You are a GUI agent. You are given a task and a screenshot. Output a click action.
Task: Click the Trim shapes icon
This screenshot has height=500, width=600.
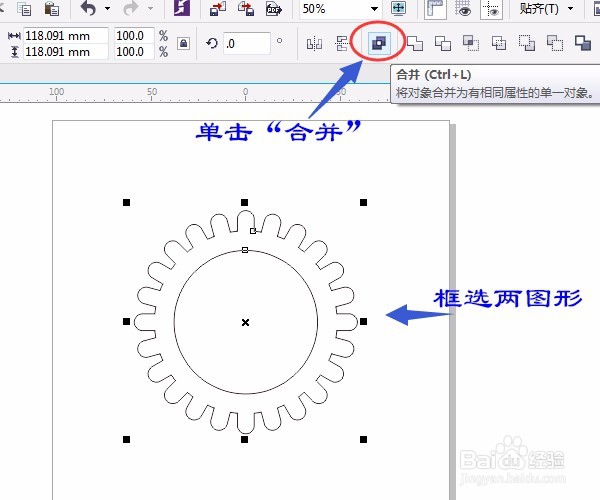443,43
